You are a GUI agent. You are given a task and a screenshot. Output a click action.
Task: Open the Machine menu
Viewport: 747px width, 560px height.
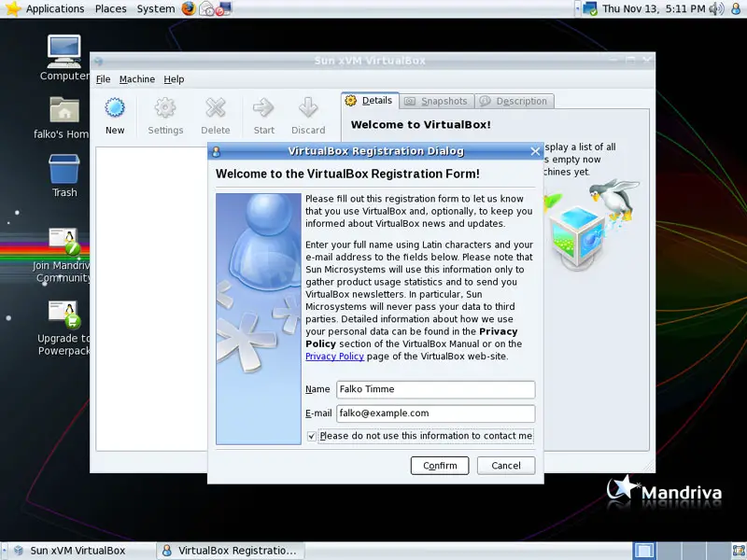click(x=136, y=79)
